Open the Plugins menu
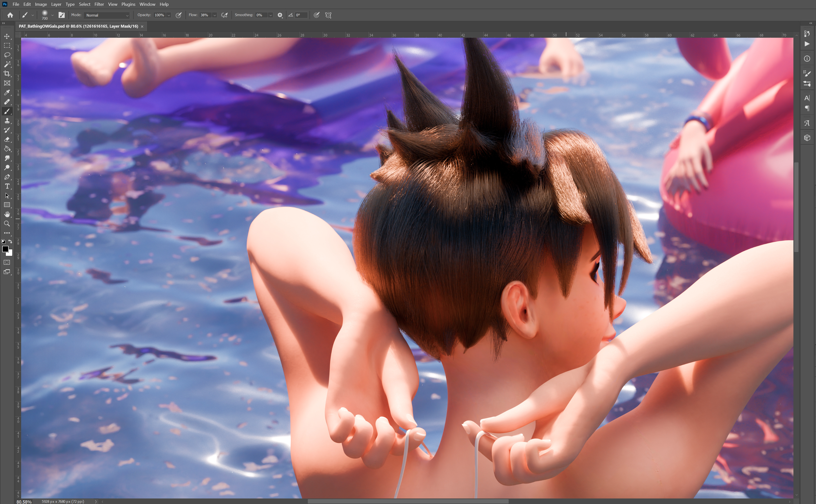Viewport: 816px width, 504px height. pos(128,4)
